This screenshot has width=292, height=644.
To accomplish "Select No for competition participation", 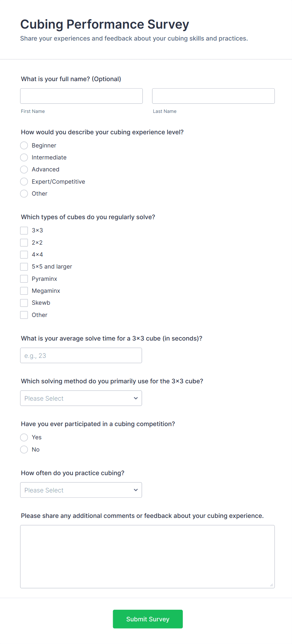I will coord(24,449).
